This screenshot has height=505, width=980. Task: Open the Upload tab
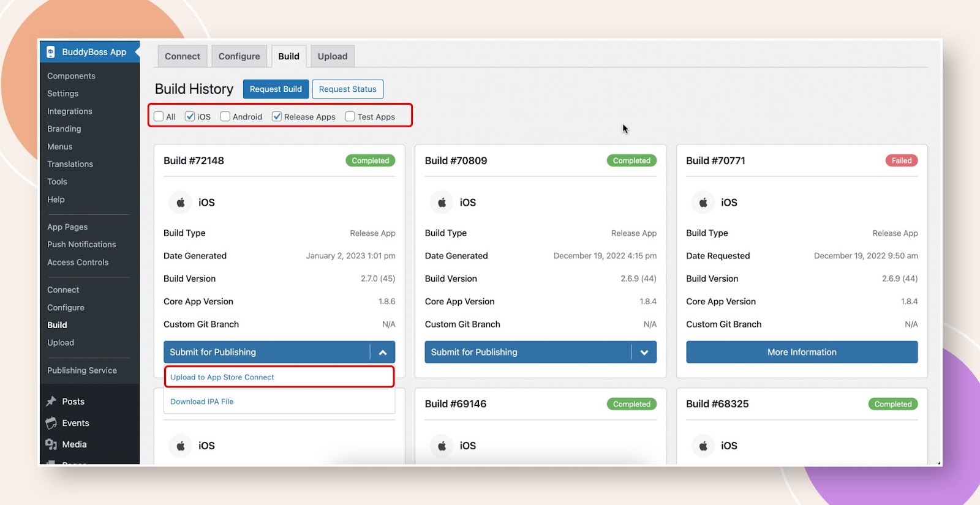point(333,56)
